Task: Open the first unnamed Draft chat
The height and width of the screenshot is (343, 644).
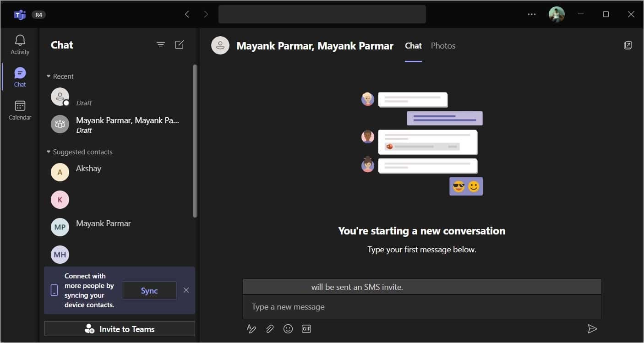Action: (119, 97)
